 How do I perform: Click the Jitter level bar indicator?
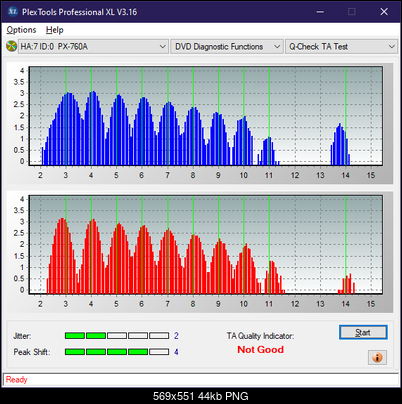pos(117,335)
